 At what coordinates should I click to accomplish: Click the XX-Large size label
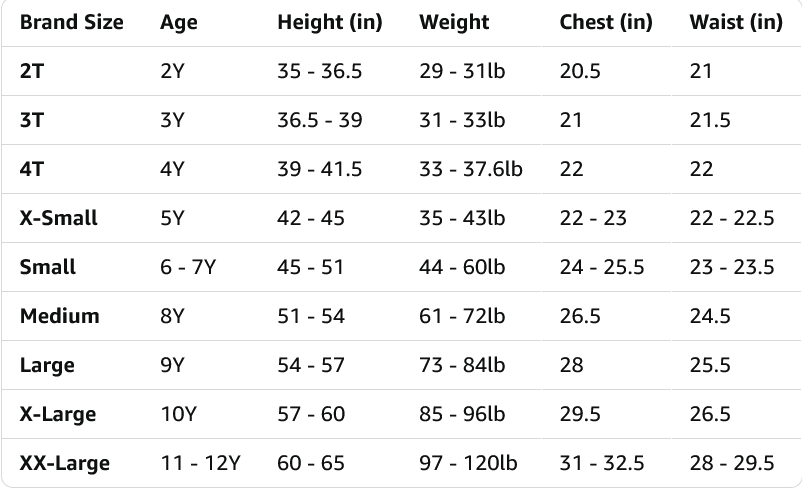click(x=65, y=463)
